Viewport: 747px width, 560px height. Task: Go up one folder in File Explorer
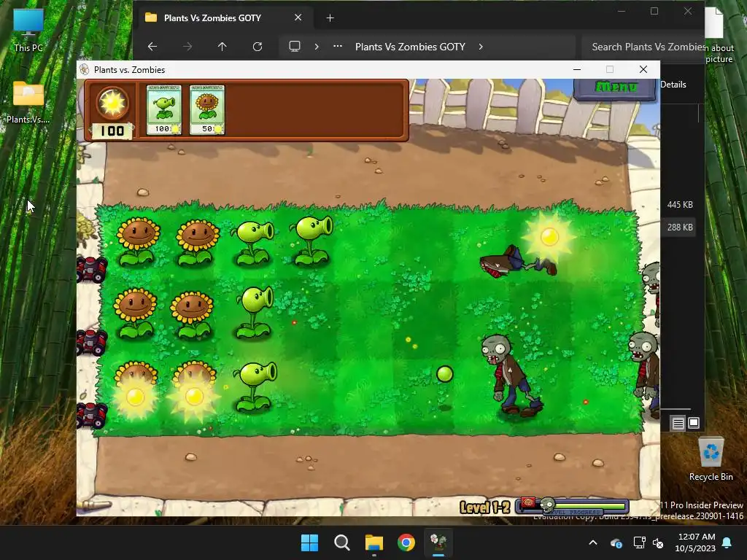pos(222,47)
